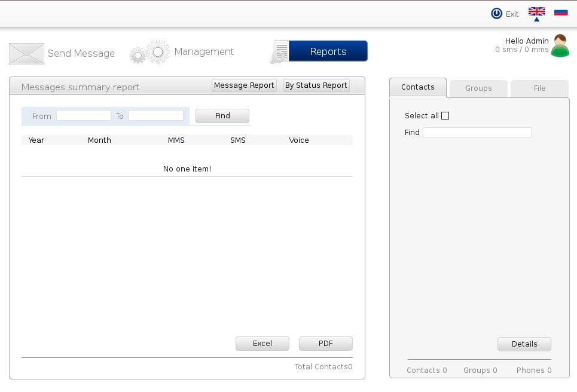Click the Details button in contacts panel
577x392 pixels.
coord(524,344)
